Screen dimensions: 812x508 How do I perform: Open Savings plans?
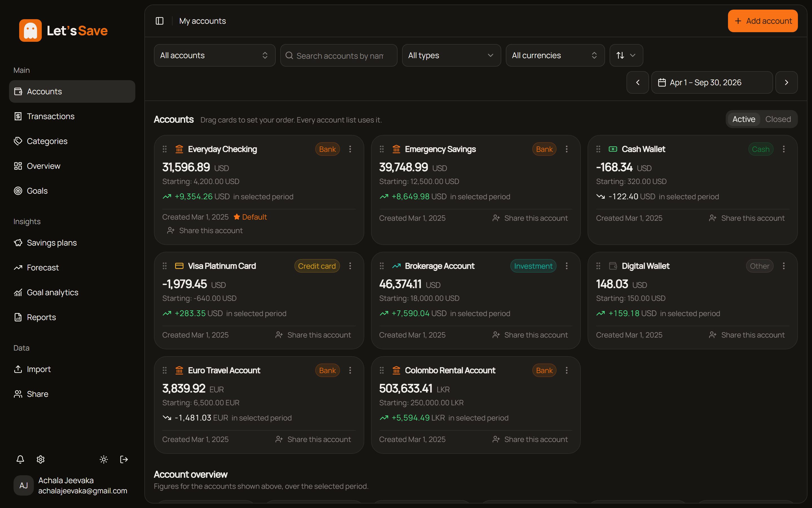[x=72, y=243]
